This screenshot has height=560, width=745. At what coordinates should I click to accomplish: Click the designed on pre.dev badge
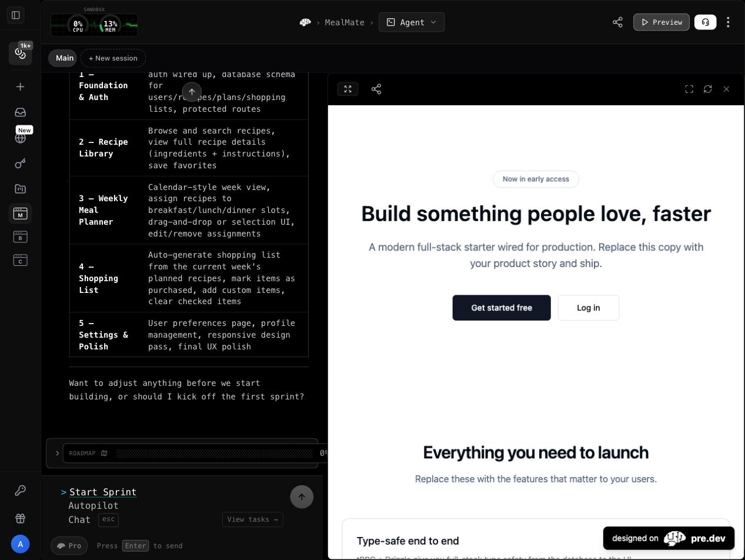click(x=669, y=538)
